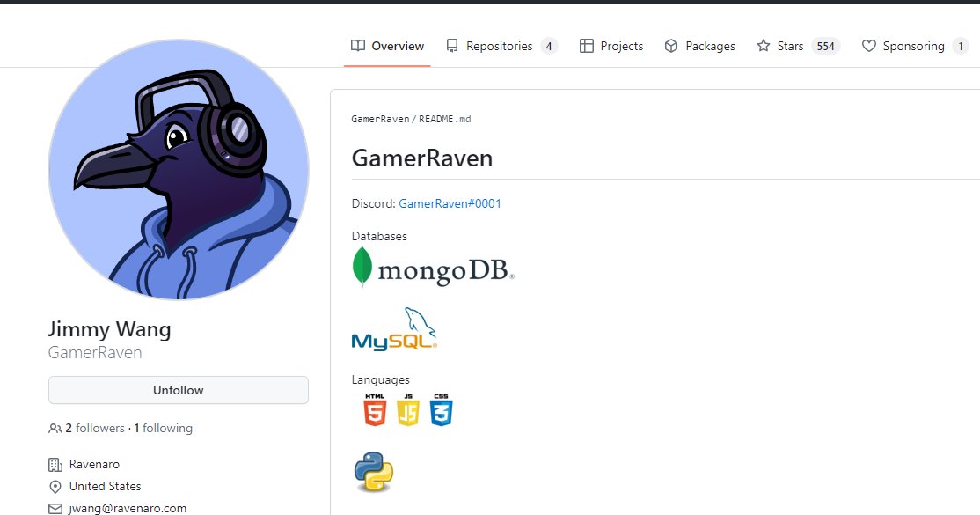Click the Packages cube icon
The image size is (980, 515).
coord(671,46)
